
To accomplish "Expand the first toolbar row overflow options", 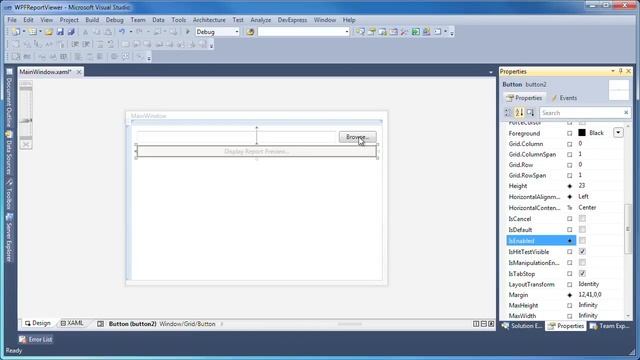I will pos(451,33).
